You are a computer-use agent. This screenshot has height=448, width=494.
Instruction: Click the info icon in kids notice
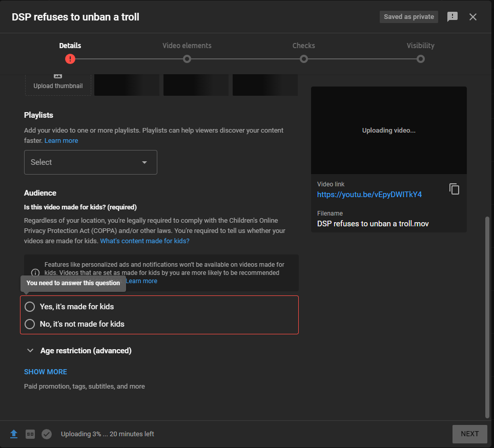35,273
